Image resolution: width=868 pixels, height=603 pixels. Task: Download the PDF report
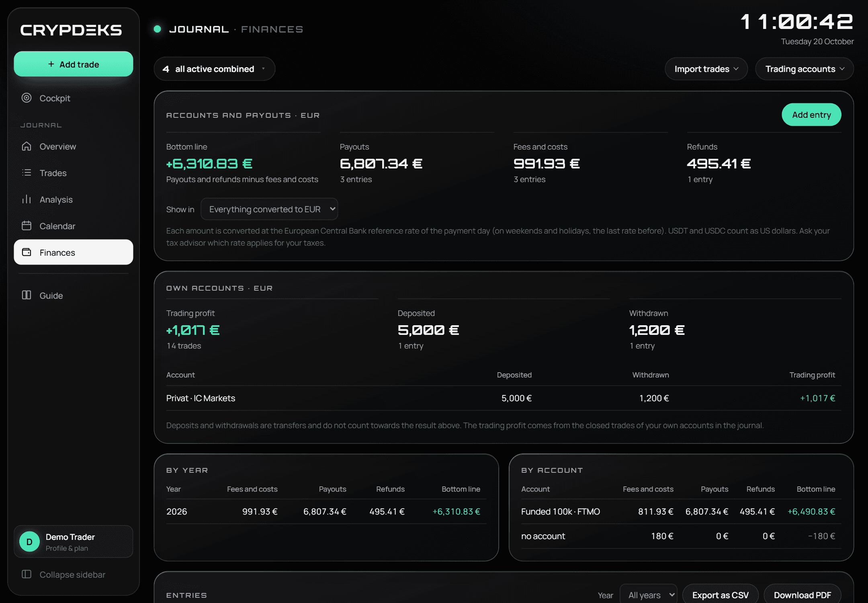click(802, 595)
